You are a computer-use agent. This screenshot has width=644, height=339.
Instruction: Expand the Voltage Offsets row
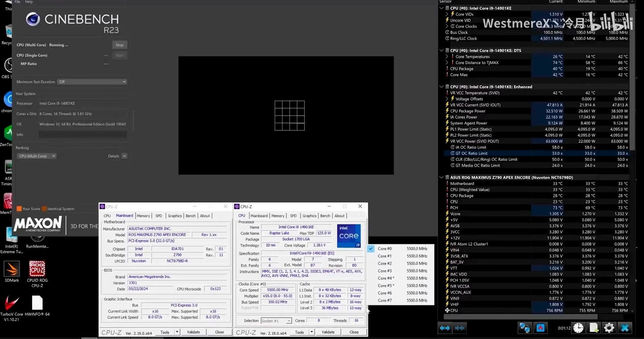point(447,99)
